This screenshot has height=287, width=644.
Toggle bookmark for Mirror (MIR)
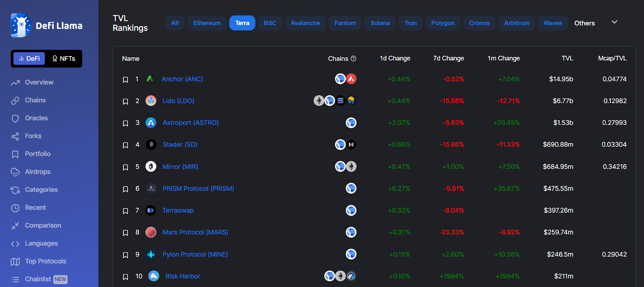point(126,167)
